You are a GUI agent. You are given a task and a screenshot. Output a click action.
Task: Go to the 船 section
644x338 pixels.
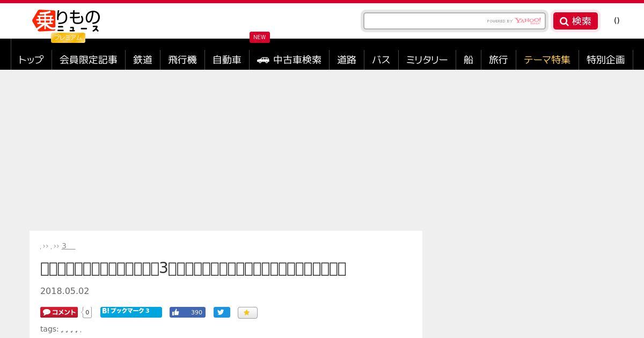coord(469,60)
